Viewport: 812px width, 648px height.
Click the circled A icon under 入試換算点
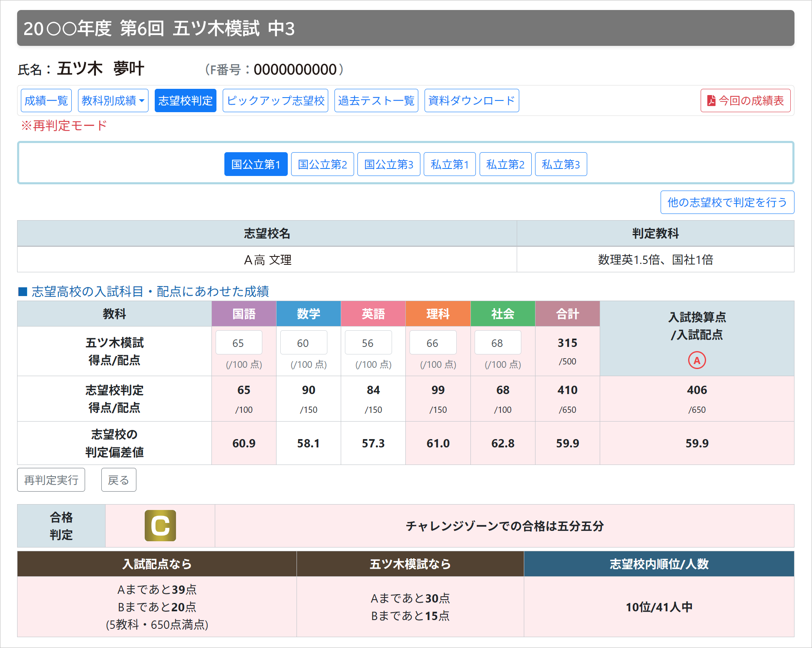coord(696,360)
